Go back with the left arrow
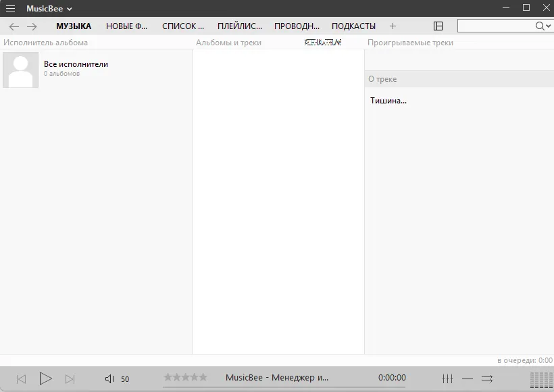This screenshot has height=392, width=554. click(x=14, y=26)
